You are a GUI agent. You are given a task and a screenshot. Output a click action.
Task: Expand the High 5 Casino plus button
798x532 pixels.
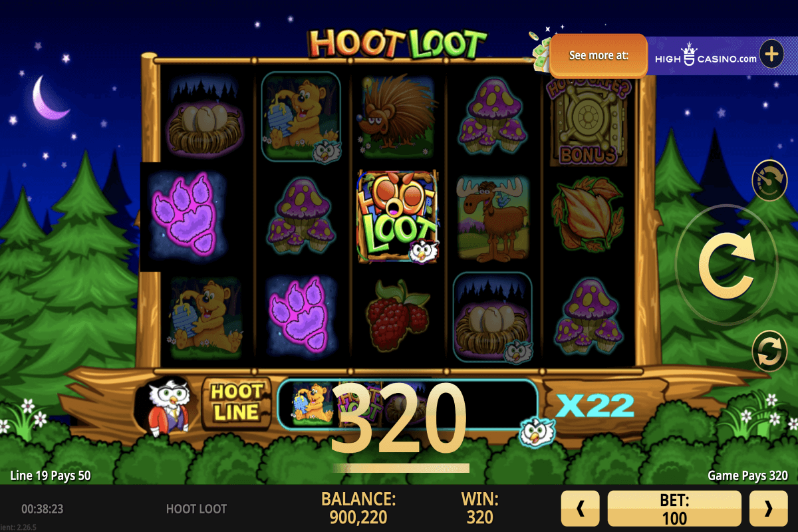click(771, 55)
